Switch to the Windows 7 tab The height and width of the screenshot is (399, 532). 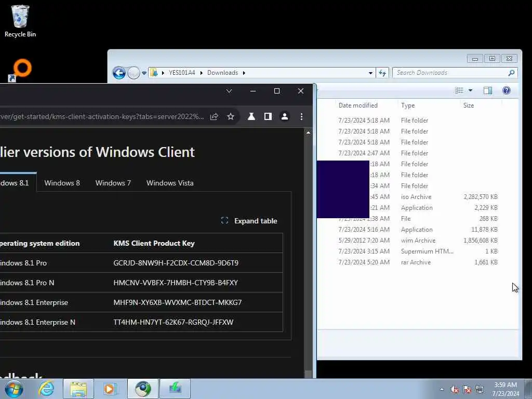click(x=113, y=183)
